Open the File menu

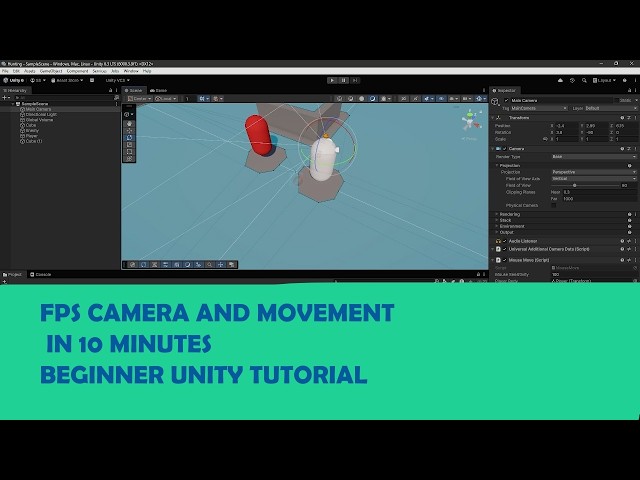(5, 71)
